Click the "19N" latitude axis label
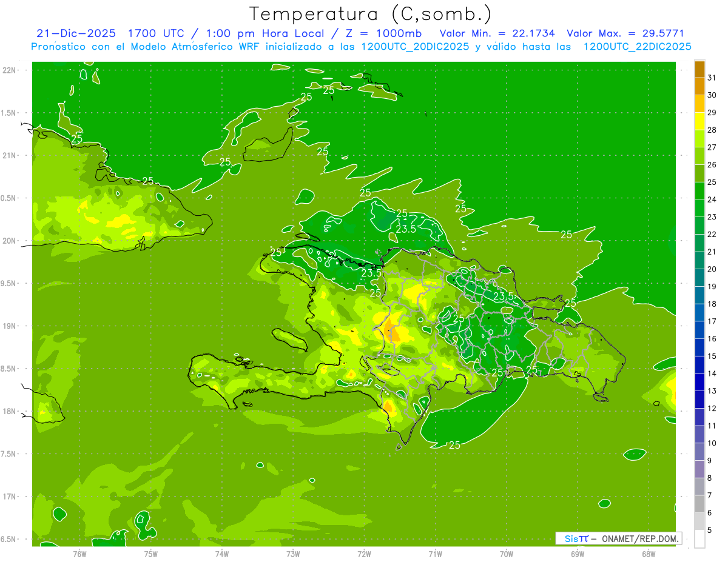 (x=10, y=326)
